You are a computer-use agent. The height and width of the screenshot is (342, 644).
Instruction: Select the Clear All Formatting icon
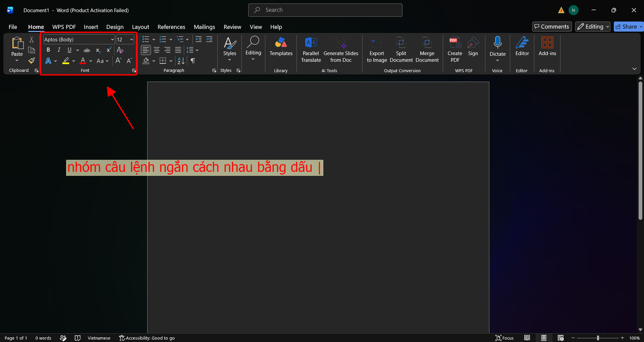click(120, 50)
